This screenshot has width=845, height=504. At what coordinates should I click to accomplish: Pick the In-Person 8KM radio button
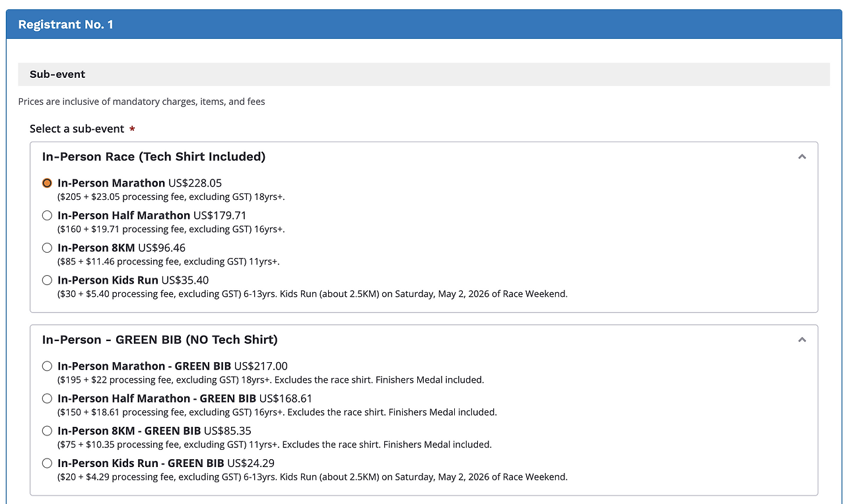tap(47, 247)
